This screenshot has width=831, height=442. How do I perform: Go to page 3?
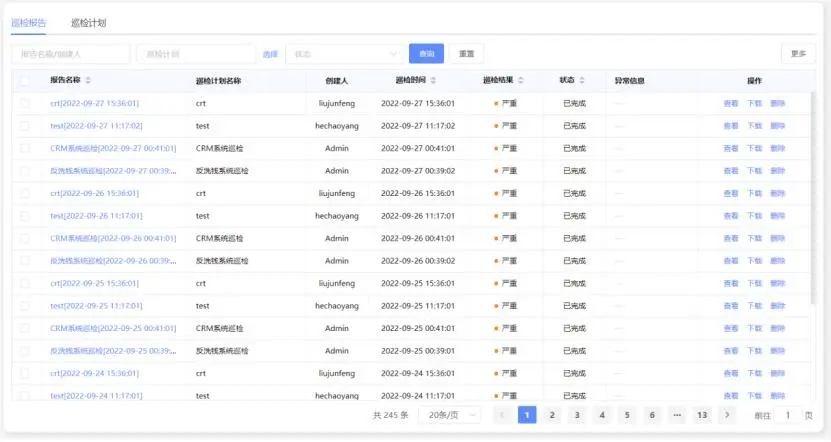(x=577, y=415)
